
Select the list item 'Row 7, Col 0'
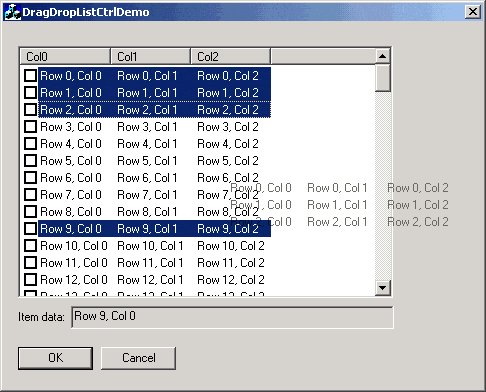[71, 195]
